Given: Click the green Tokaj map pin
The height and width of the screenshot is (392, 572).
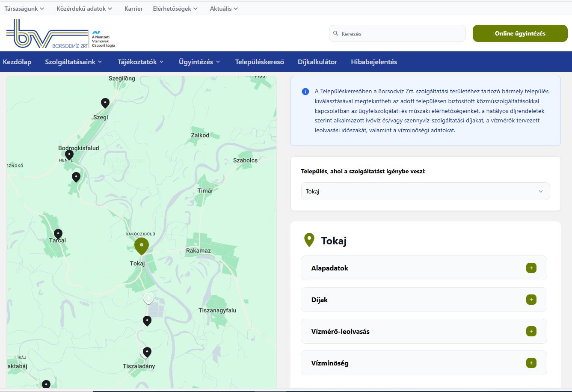Looking at the screenshot, I should (x=142, y=246).
